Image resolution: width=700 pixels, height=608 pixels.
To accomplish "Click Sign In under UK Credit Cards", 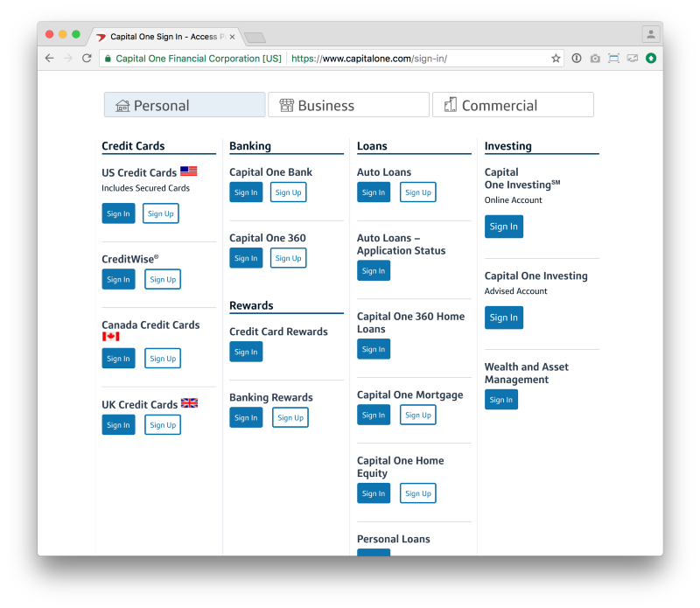I will point(118,425).
